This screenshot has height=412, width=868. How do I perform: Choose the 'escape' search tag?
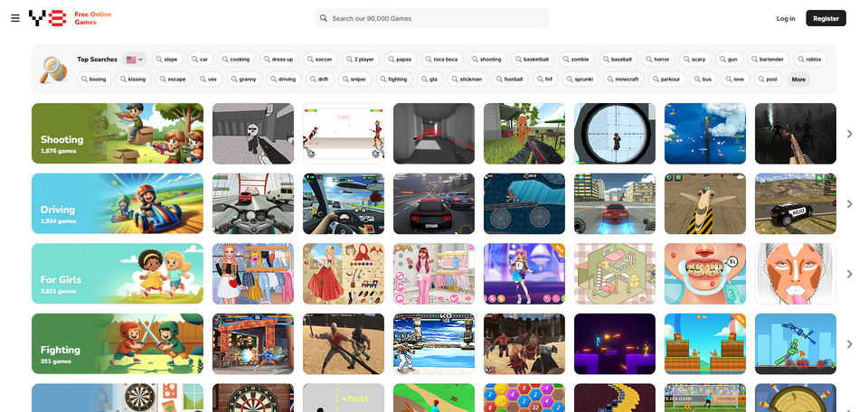point(174,80)
